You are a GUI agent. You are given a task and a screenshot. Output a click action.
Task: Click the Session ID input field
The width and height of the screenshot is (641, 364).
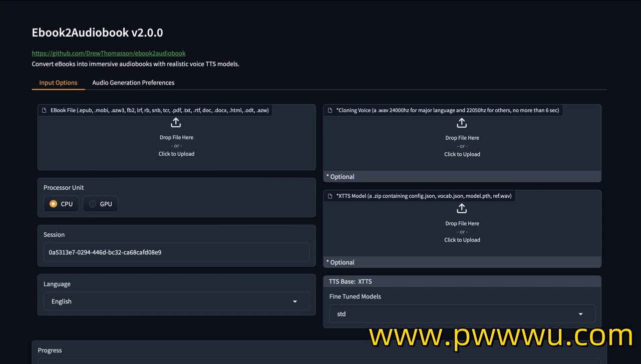[176, 252]
